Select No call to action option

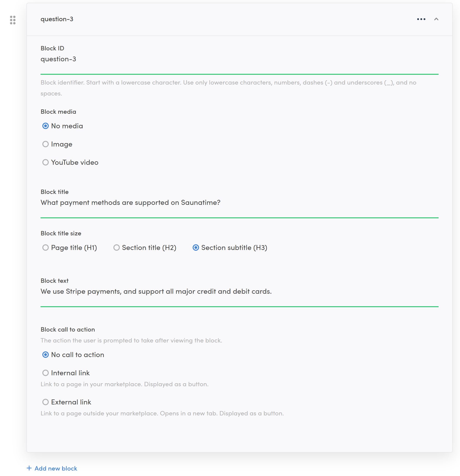45,355
